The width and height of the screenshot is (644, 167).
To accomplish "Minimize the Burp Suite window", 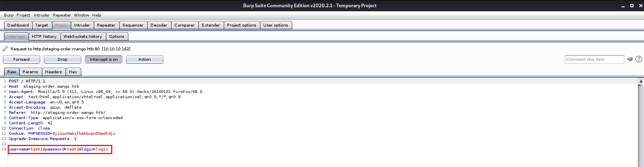I will coord(623,6).
